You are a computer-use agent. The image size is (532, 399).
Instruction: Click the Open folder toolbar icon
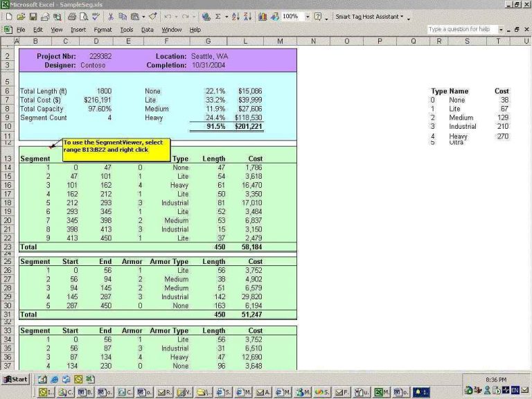click(x=19, y=16)
